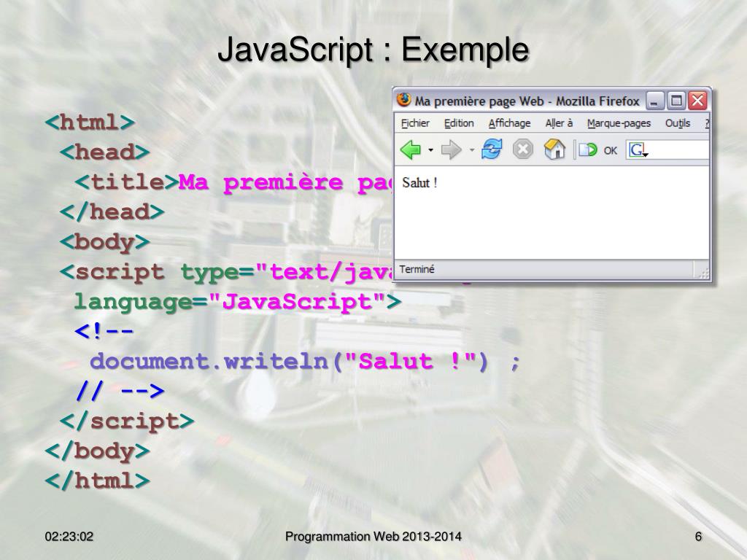747x560 pixels.
Task: Maximize the Mozilla Firefox window
Action: (x=676, y=101)
